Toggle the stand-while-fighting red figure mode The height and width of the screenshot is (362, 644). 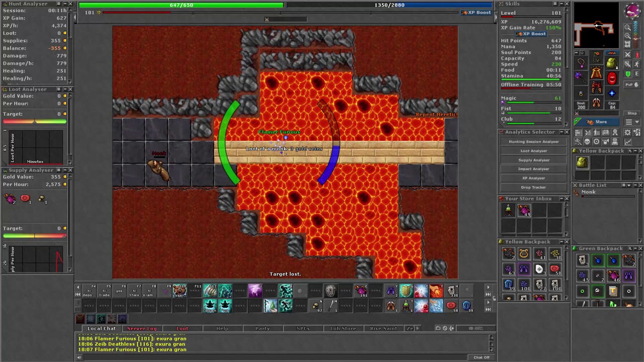click(x=636, y=54)
